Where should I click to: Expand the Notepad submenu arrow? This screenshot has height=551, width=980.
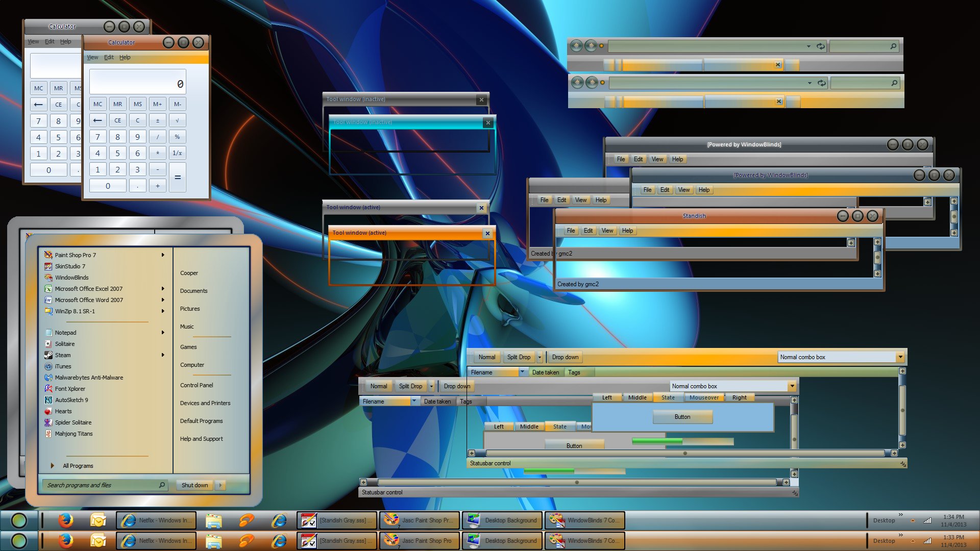point(163,333)
